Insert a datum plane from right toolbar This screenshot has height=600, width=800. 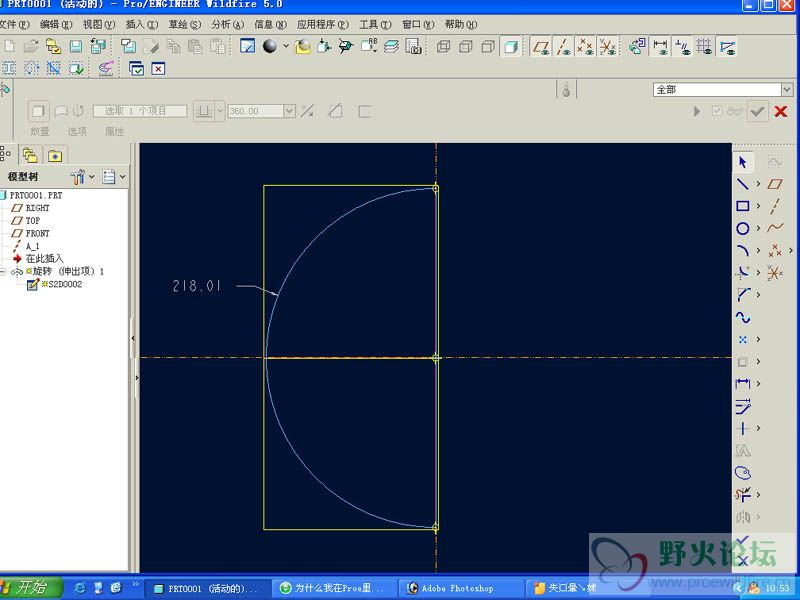(774, 184)
